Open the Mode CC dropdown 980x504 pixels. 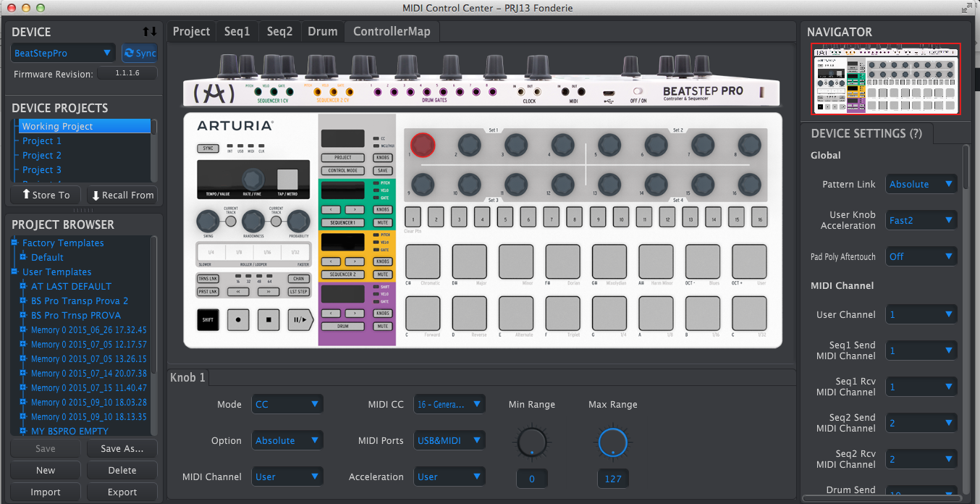point(288,404)
